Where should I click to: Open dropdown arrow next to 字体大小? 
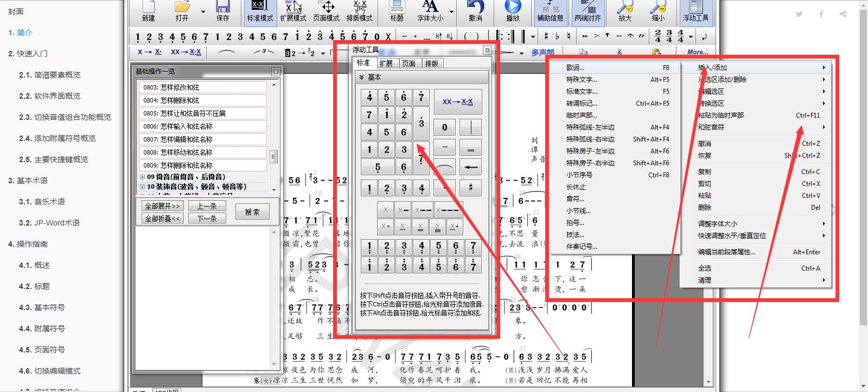click(x=451, y=11)
